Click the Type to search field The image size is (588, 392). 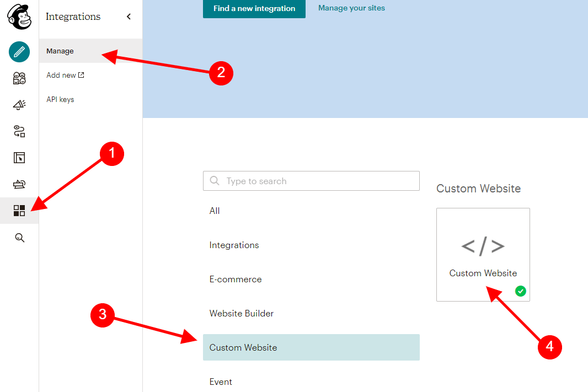point(311,181)
